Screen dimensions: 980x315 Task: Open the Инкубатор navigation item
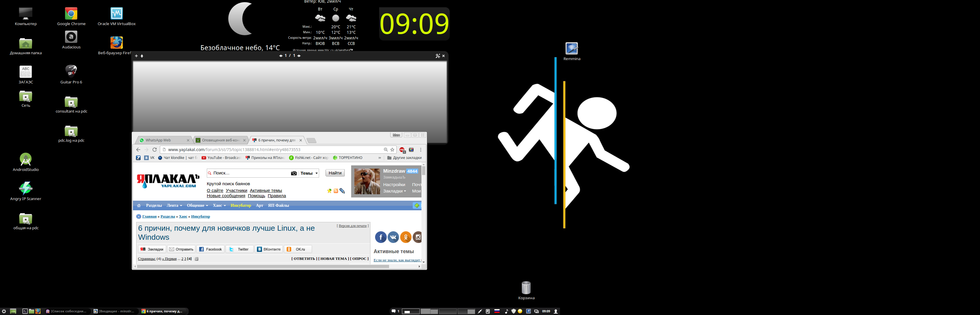coord(241,205)
